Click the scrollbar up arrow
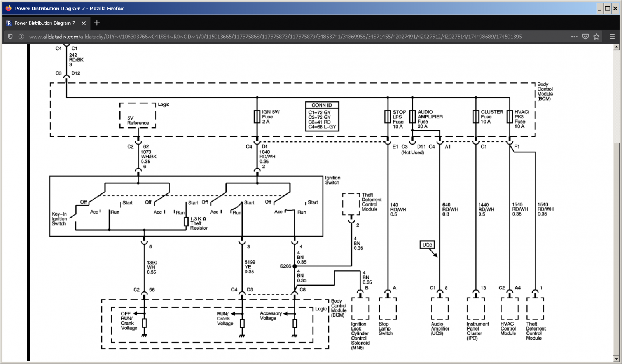 [x=616, y=47]
